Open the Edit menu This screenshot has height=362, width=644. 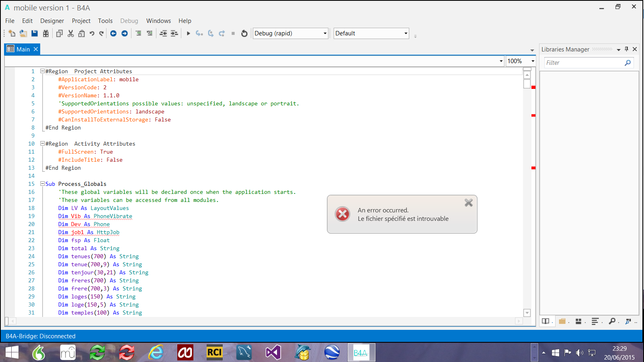[x=27, y=21]
